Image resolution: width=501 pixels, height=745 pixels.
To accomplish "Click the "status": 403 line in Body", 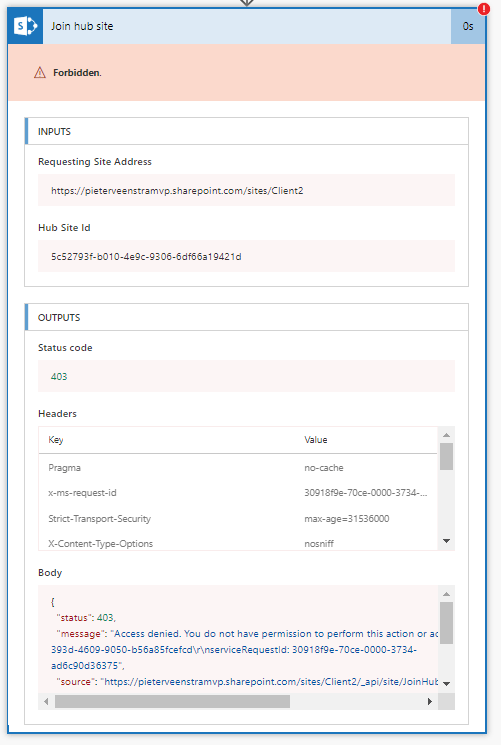I will point(86,618).
